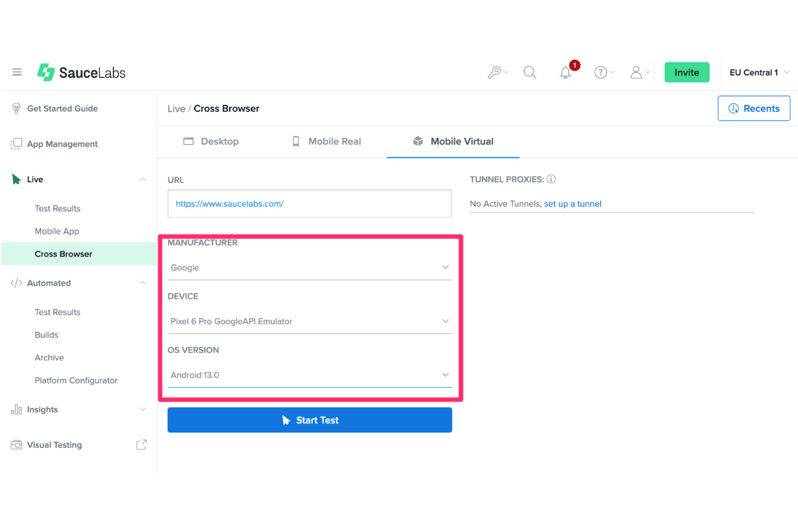The image size is (798, 532).
Task: Open notifications bell icon
Action: coord(566,72)
